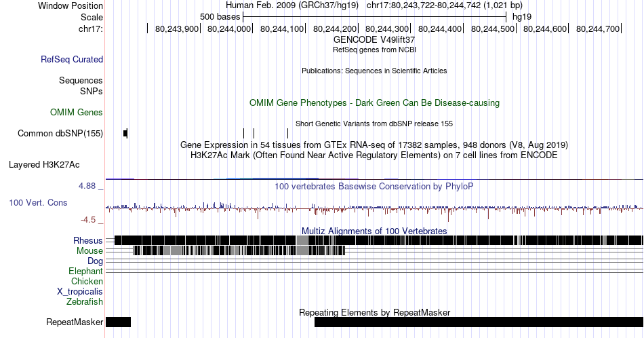
Task: Click Multiz Alignments of 100 Vertebrates title
Action: tap(374, 231)
